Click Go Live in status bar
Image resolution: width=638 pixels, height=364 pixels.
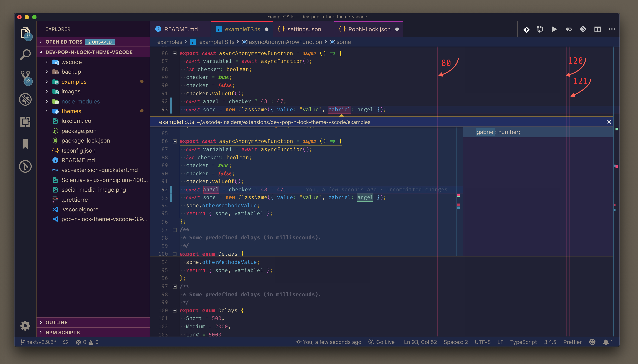point(382,342)
